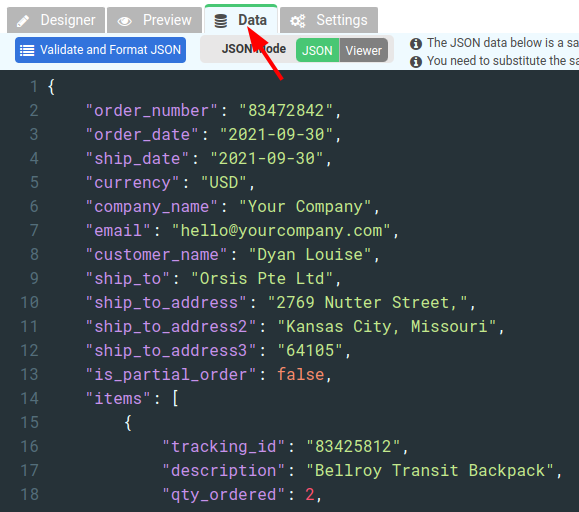Click the "2769 Nutter Street," address value

point(367,302)
